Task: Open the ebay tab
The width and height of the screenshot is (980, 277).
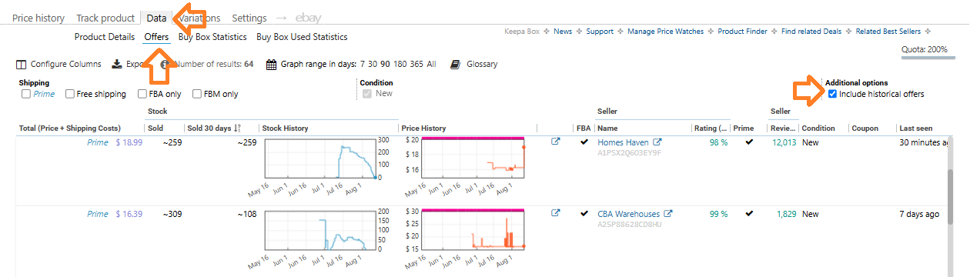Action: click(307, 18)
